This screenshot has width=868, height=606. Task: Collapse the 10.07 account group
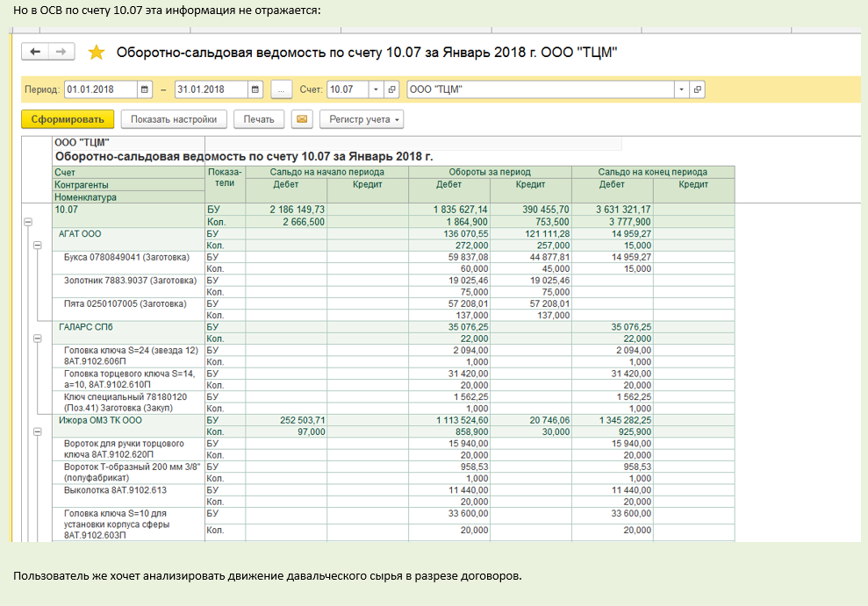point(27,223)
